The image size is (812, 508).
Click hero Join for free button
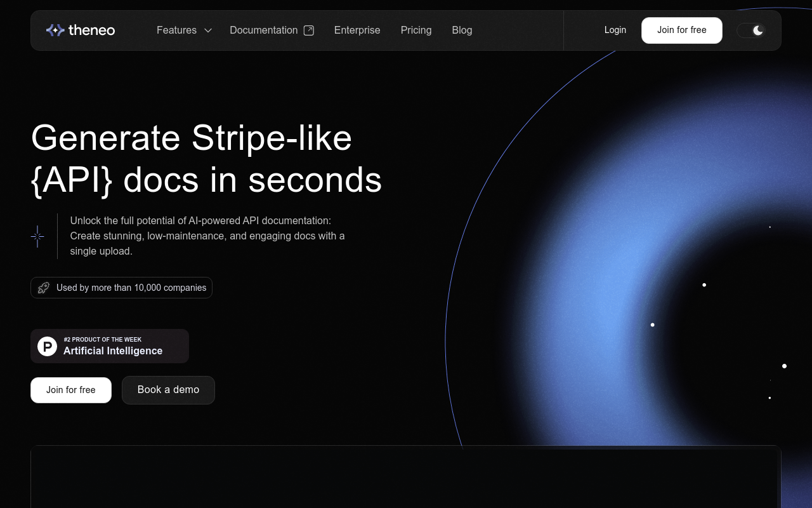click(x=71, y=390)
